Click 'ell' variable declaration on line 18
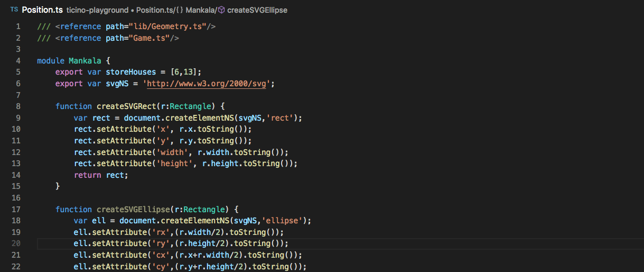 coord(99,221)
